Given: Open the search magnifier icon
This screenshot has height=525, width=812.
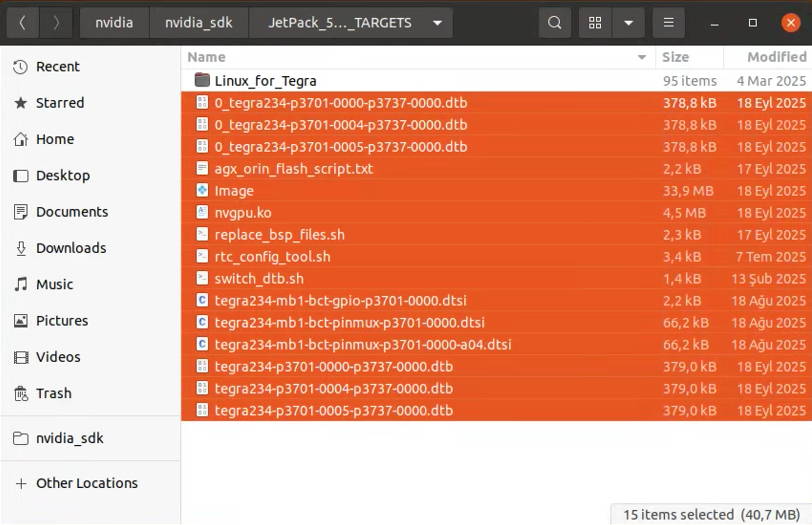Looking at the screenshot, I should (x=555, y=23).
